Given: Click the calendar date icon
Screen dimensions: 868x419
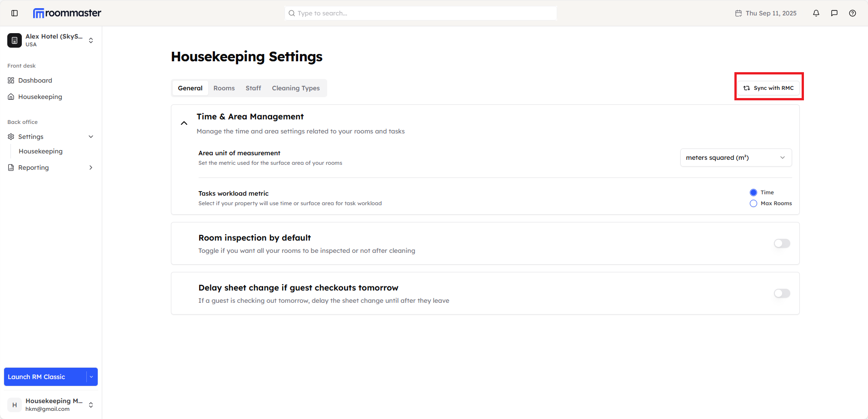Looking at the screenshot, I should pyautogui.click(x=738, y=13).
